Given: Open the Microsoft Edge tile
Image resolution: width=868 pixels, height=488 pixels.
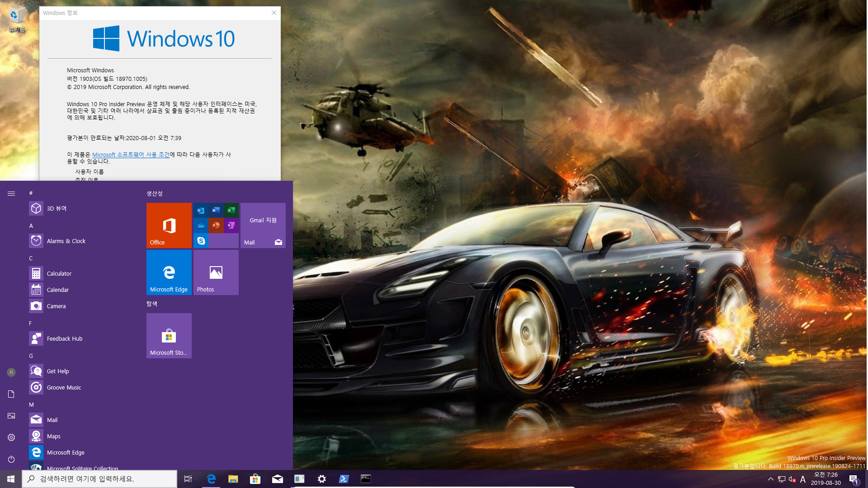Looking at the screenshot, I should tap(169, 272).
